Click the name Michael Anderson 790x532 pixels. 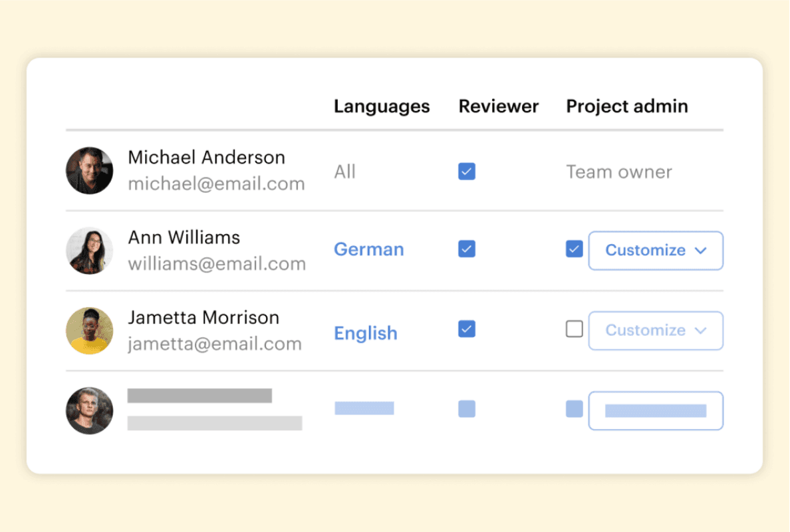[206, 158]
